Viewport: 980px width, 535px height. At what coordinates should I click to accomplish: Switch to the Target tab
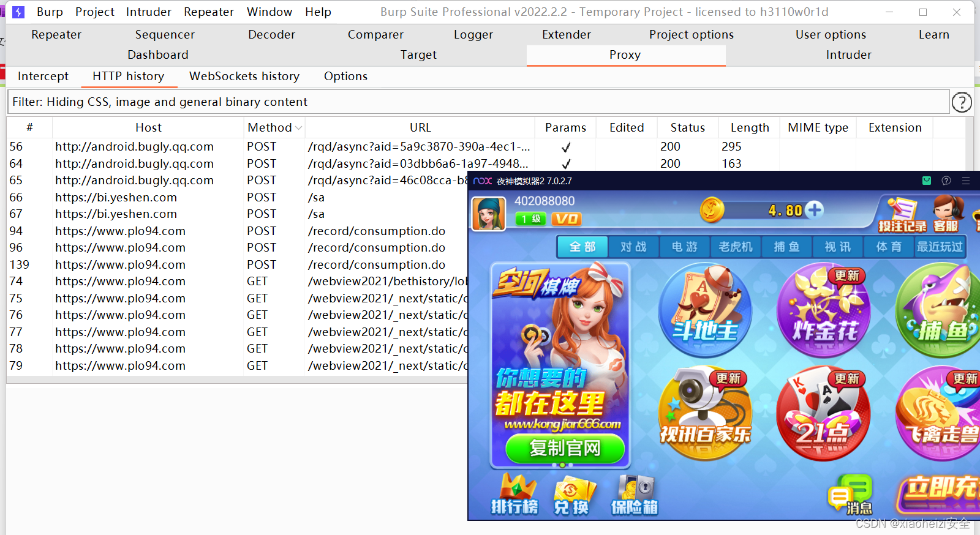(418, 55)
